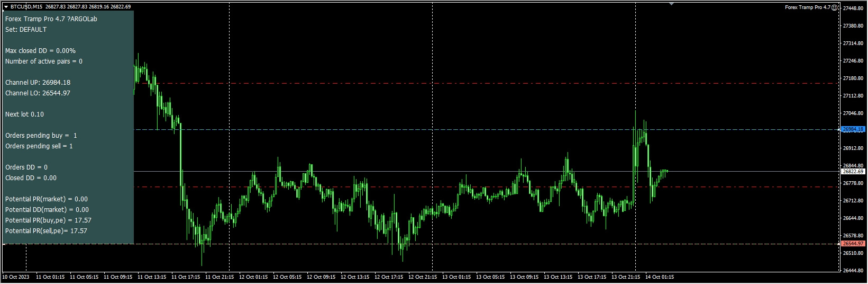Screen dimensions: 868x284
Task: Click the 11 Oct 13:15 time axis label
Action: point(152,277)
